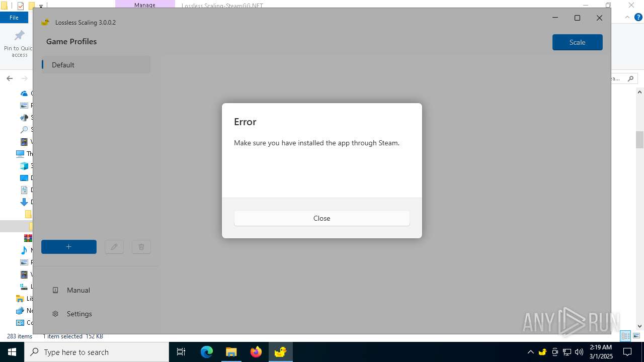Launch Firefox from taskbar

pyautogui.click(x=256, y=352)
